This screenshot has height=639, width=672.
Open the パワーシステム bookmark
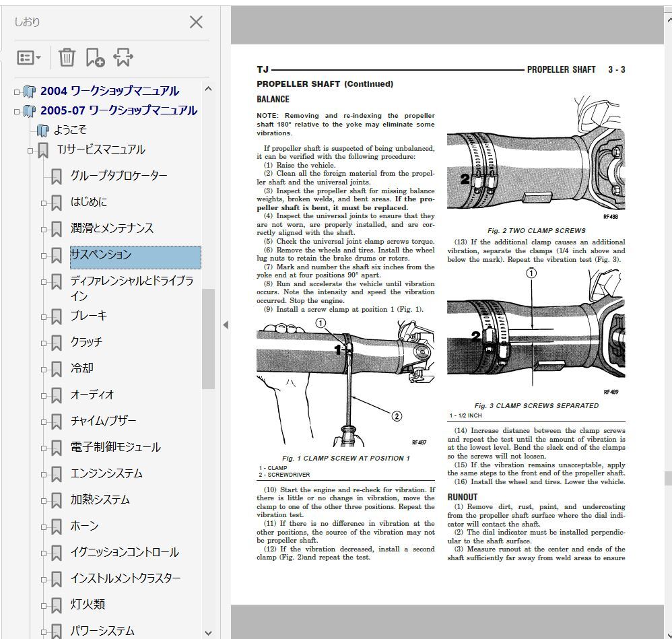(102, 631)
